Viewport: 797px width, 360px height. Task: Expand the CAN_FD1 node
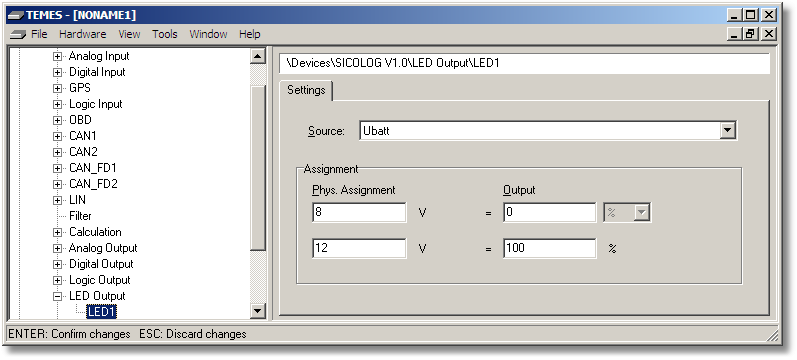[57, 168]
